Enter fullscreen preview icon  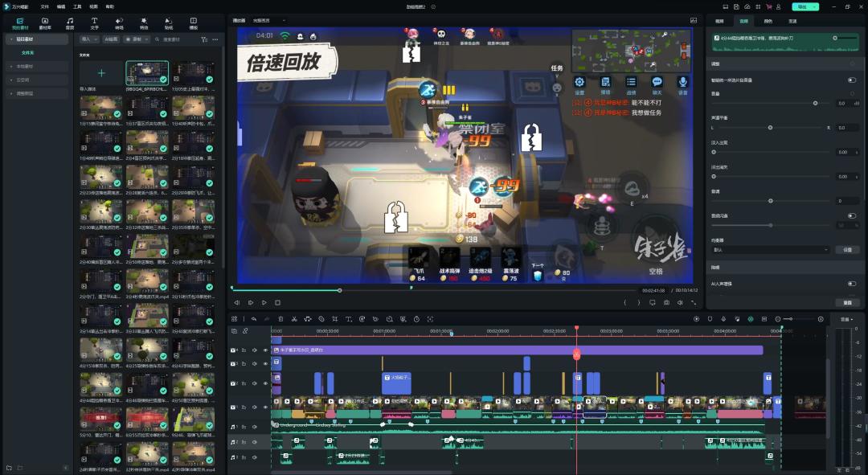coord(694,303)
